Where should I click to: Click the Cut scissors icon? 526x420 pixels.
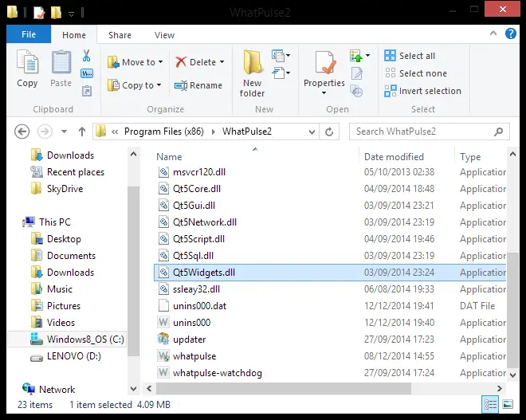(87, 56)
